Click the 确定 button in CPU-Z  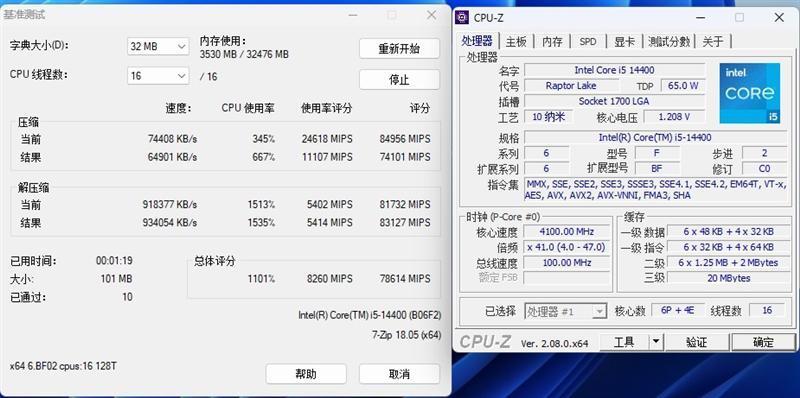763,342
